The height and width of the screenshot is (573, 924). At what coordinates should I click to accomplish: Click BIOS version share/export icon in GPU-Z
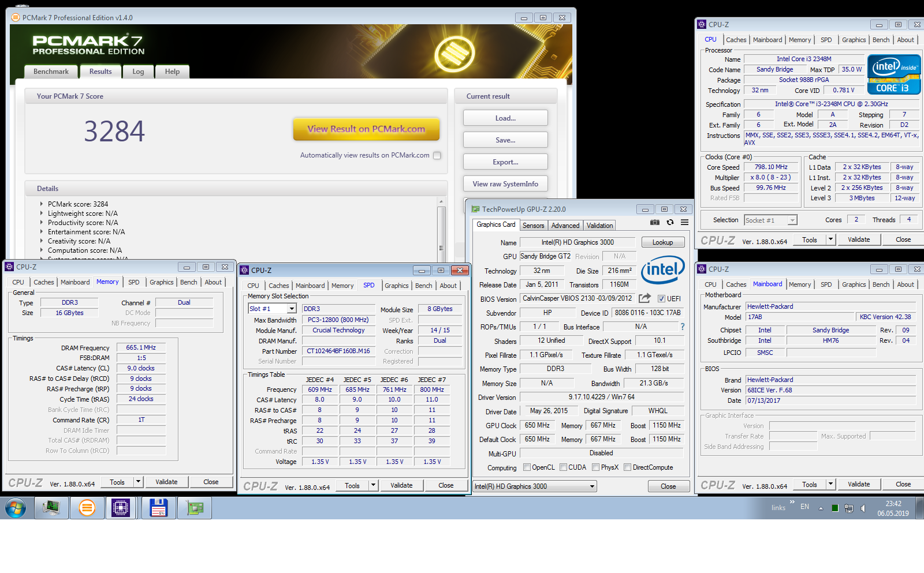[x=644, y=298]
